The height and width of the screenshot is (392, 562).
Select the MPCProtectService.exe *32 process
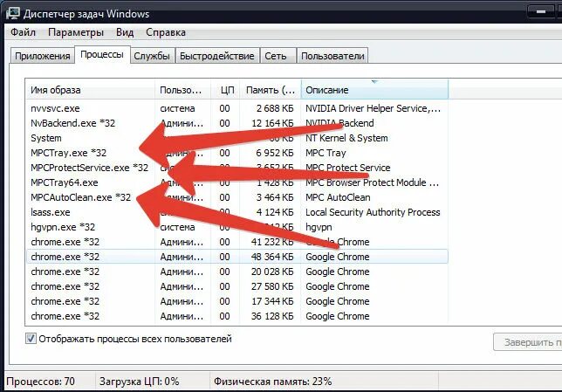click(x=236, y=168)
